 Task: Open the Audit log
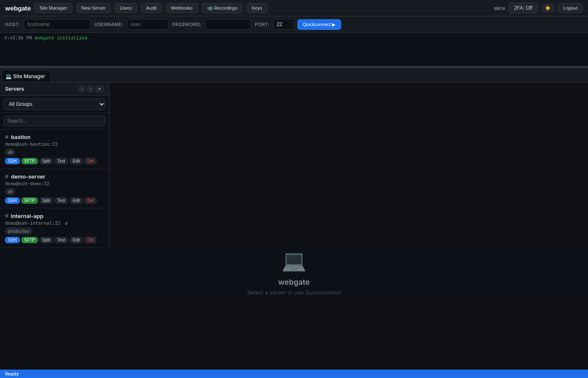pyautogui.click(x=151, y=8)
